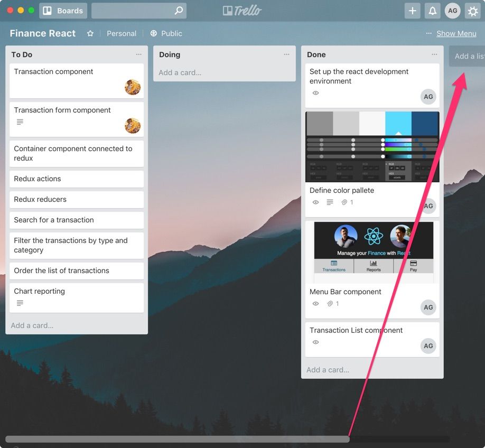
Task: Open the Done list options menu
Action: point(434,54)
